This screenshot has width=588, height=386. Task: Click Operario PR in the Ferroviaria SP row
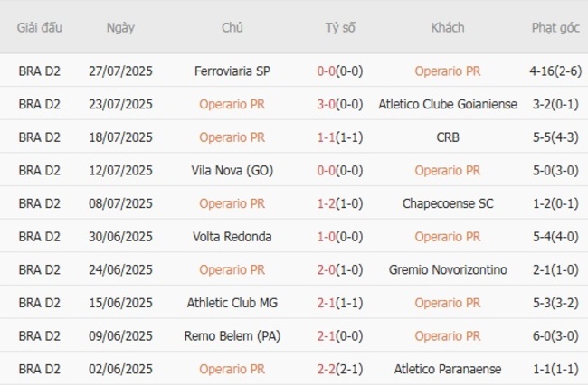(x=448, y=71)
